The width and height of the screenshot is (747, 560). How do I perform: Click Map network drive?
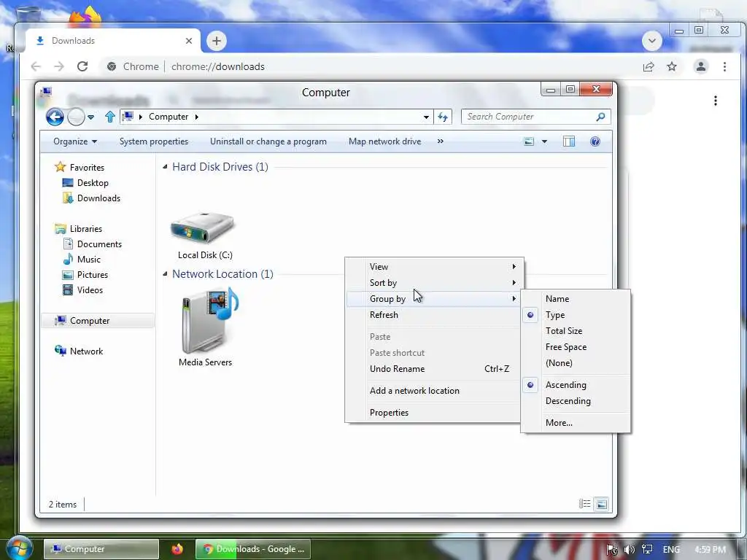tap(385, 141)
